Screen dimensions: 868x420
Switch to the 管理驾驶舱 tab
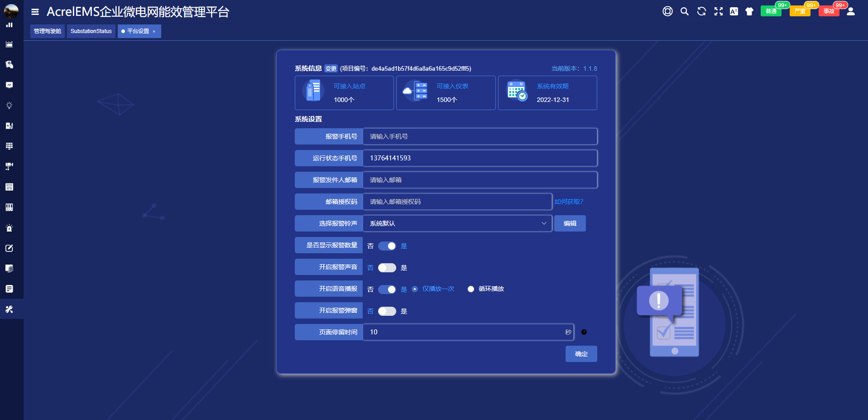[48, 31]
